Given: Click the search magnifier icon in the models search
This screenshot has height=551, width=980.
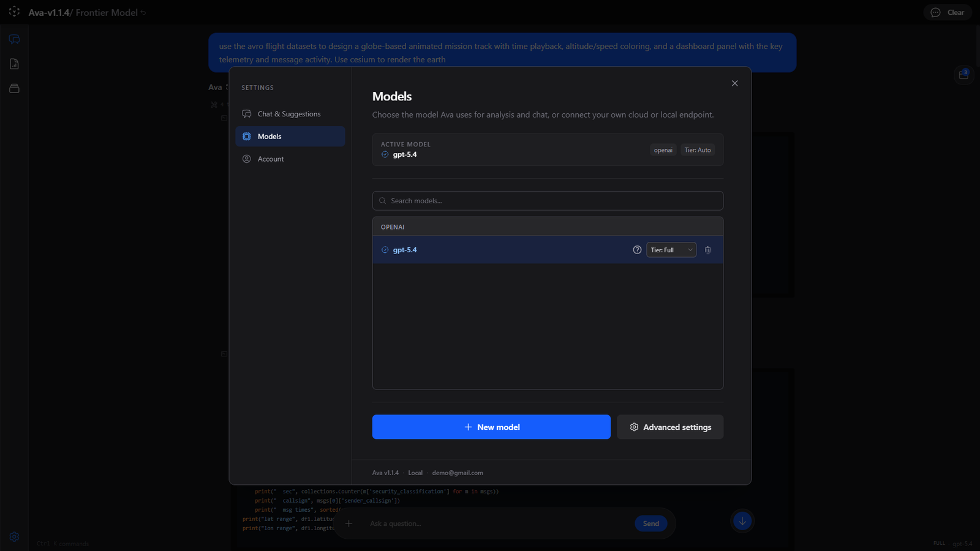Looking at the screenshot, I should [383, 201].
